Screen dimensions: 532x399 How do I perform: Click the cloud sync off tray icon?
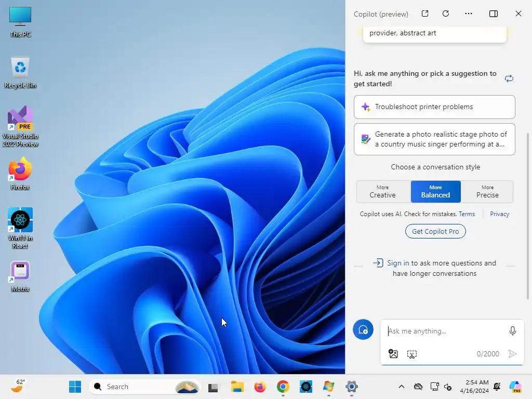(x=418, y=387)
